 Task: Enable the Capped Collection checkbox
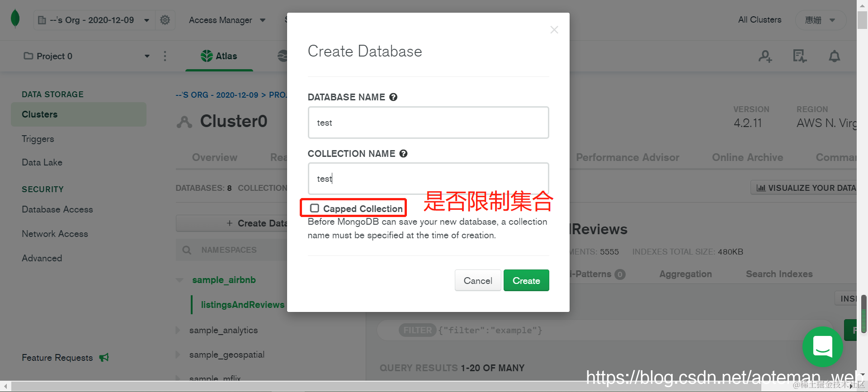pos(315,208)
